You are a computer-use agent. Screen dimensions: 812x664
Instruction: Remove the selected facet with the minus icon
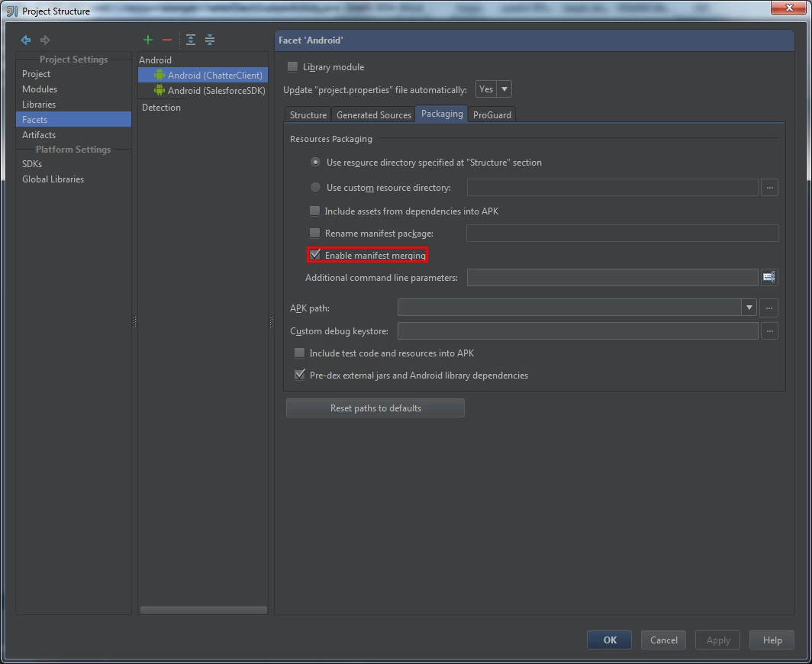coord(166,40)
